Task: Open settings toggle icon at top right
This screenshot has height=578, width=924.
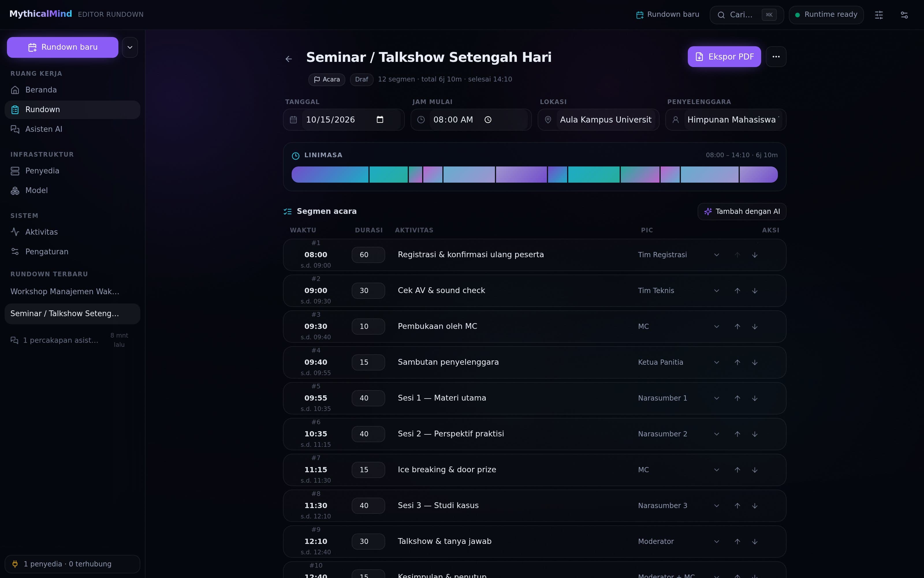Action: (904, 15)
